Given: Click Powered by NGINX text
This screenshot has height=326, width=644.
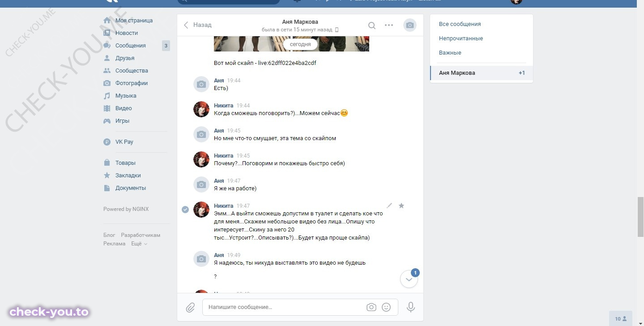Looking at the screenshot, I should pos(126,209).
